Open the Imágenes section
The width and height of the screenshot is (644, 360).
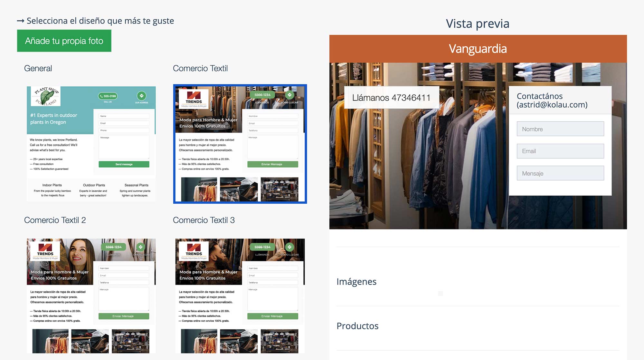pos(356,282)
